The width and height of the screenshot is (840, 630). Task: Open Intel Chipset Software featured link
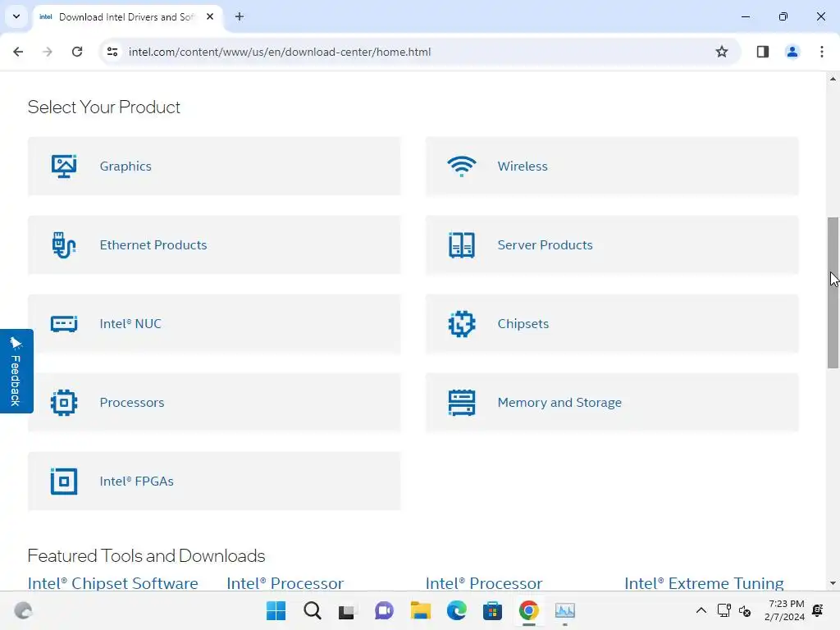click(x=112, y=583)
